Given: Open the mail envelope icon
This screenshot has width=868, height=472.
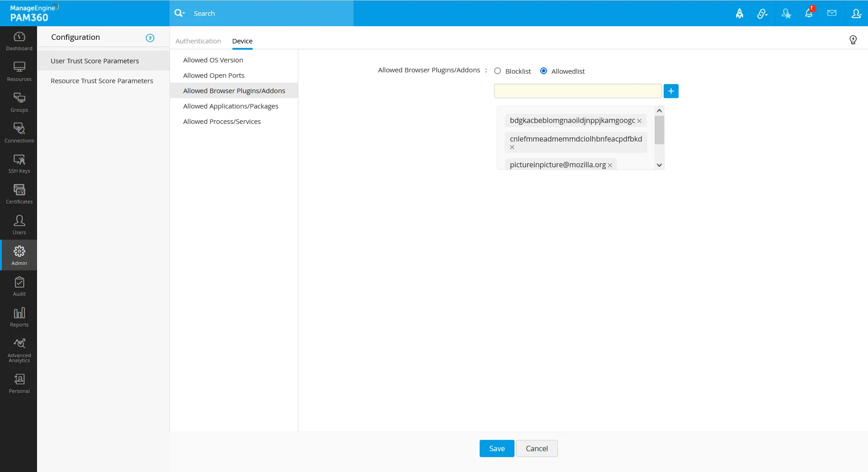Looking at the screenshot, I should [832, 14].
